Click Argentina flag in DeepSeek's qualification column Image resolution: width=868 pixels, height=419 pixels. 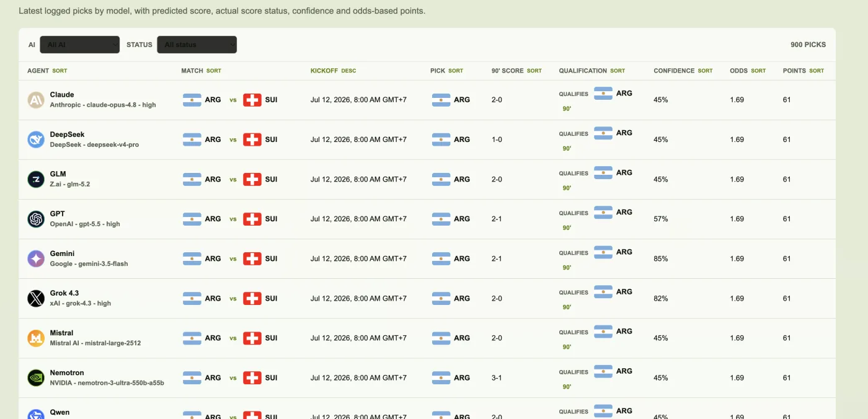[603, 133]
